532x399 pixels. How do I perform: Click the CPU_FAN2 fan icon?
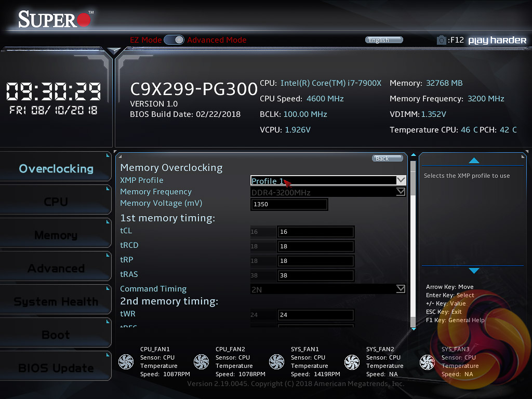pyautogui.click(x=201, y=362)
